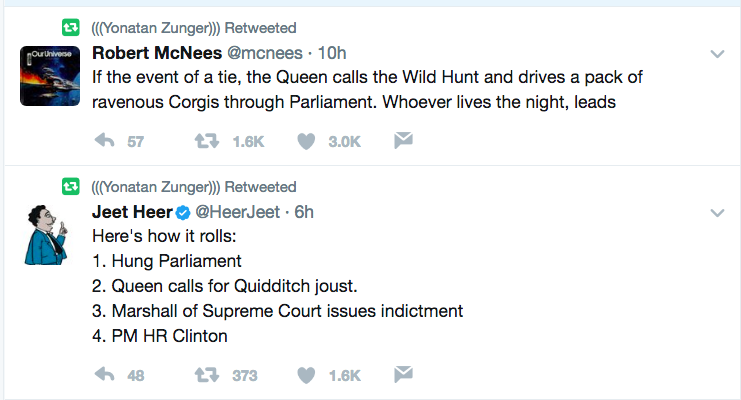
Task: Reply to Robert McNees's tweet
Action: [104, 141]
